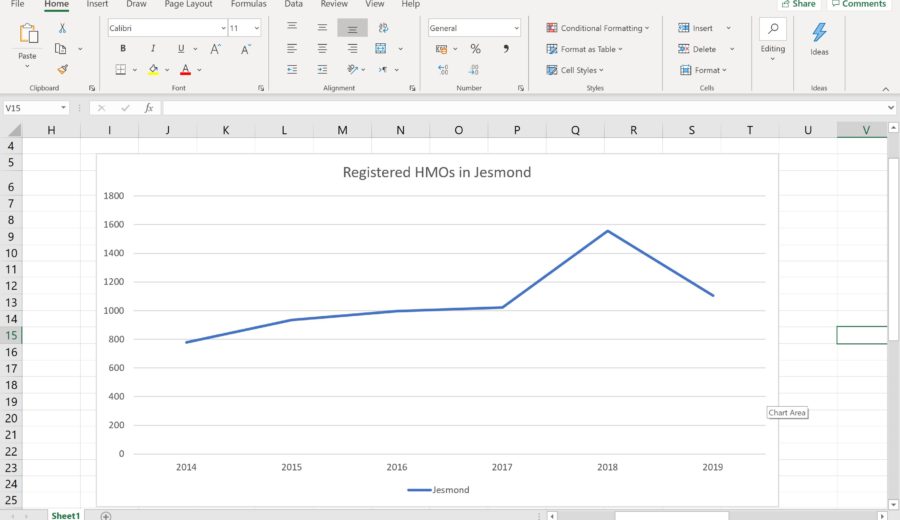Apply the red font color swatch
Image resolution: width=900 pixels, height=520 pixels.
point(185,70)
